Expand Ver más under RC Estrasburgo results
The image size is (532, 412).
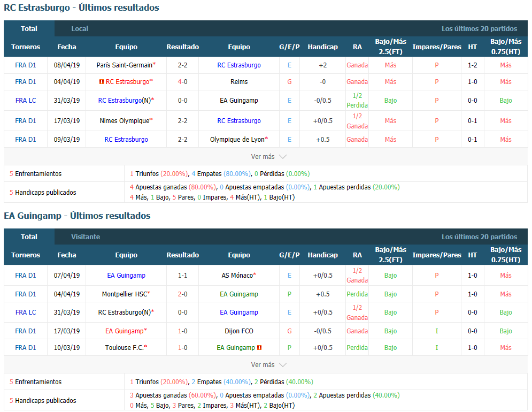pyautogui.click(x=269, y=157)
